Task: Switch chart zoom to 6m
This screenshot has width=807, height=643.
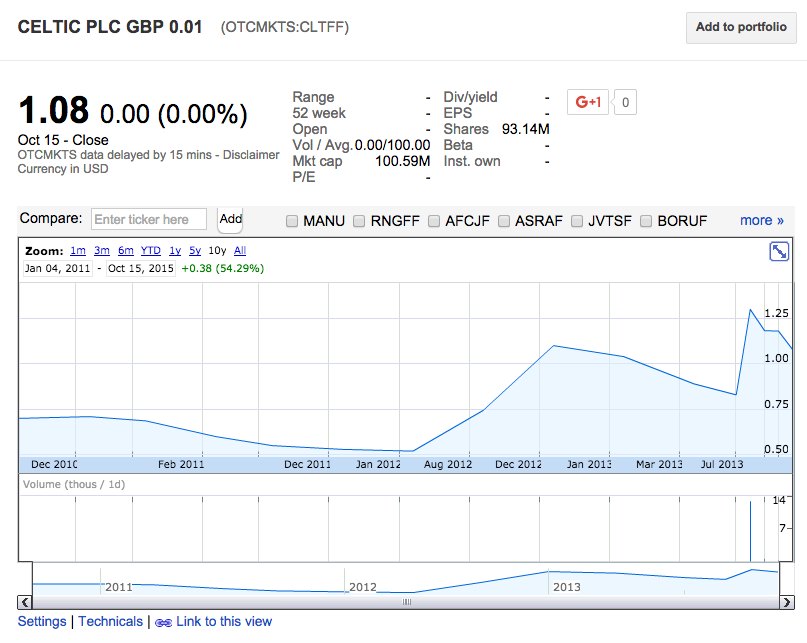Action: coord(126,251)
